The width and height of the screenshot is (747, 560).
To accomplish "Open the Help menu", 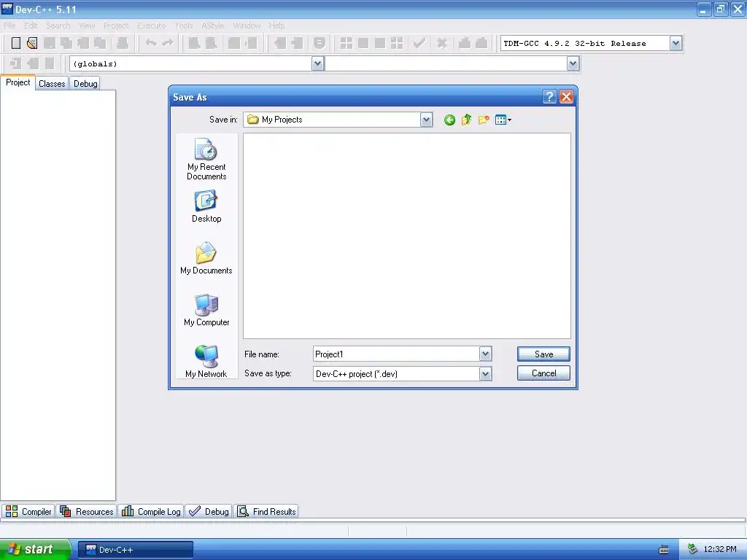I will 276,26.
